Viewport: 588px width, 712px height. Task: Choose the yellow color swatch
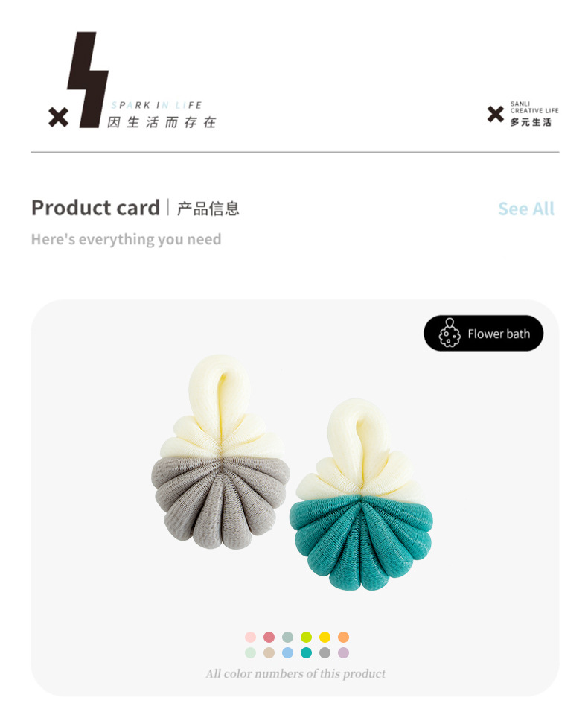325,637
